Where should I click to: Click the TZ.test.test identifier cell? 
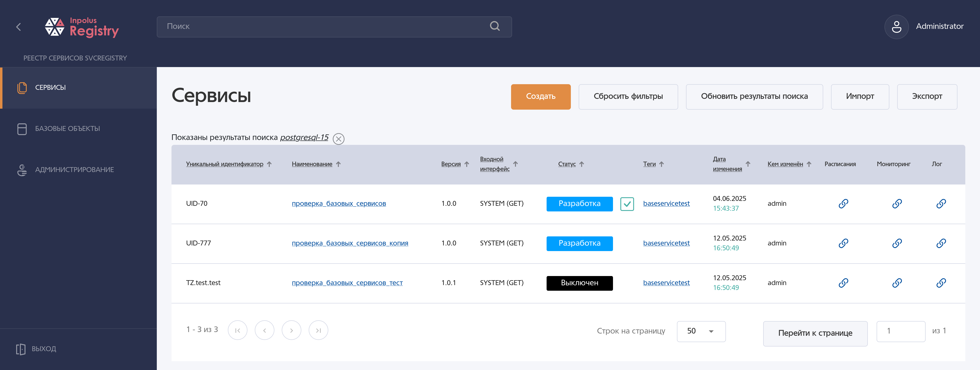pyautogui.click(x=203, y=283)
